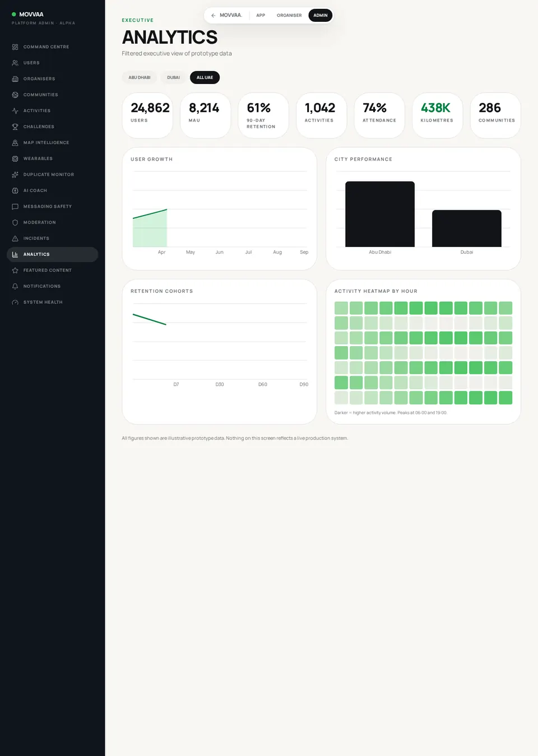Click the Wearables chip icon
The height and width of the screenshot is (756, 538).
click(15, 158)
